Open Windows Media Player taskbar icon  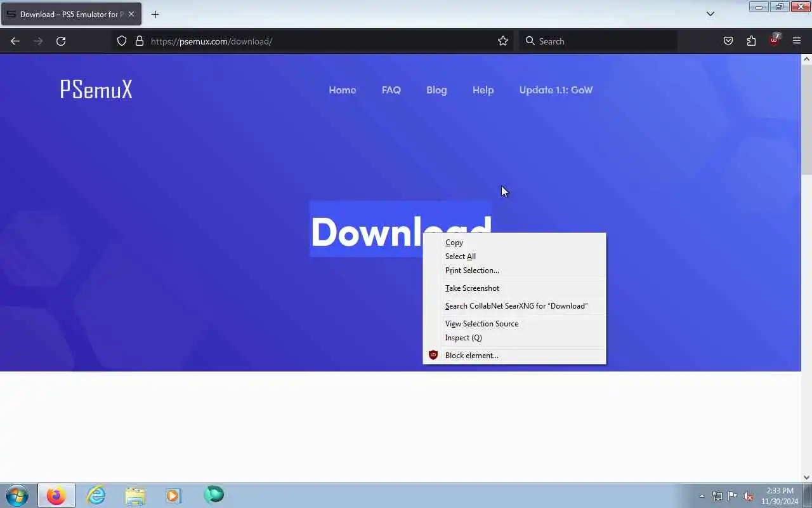pos(173,495)
